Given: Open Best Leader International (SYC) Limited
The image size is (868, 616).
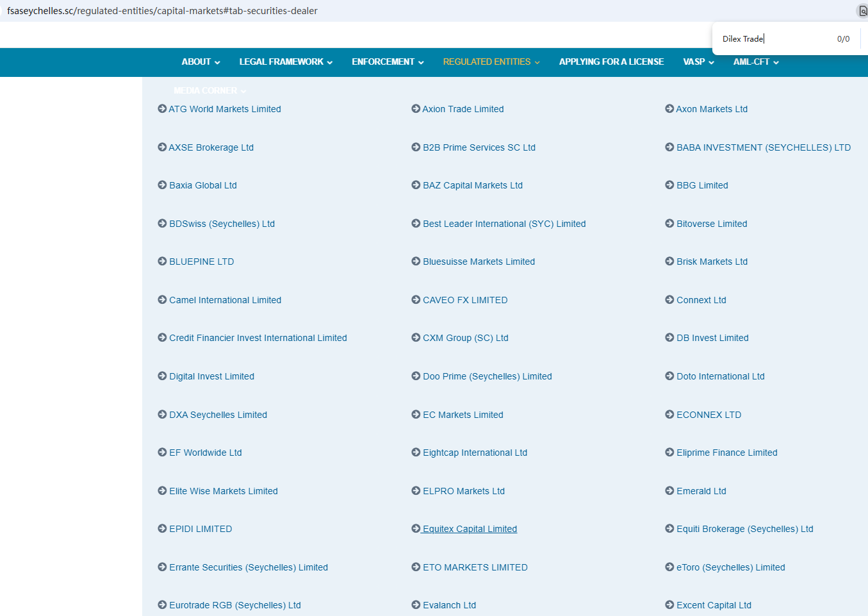Looking at the screenshot, I should point(504,224).
